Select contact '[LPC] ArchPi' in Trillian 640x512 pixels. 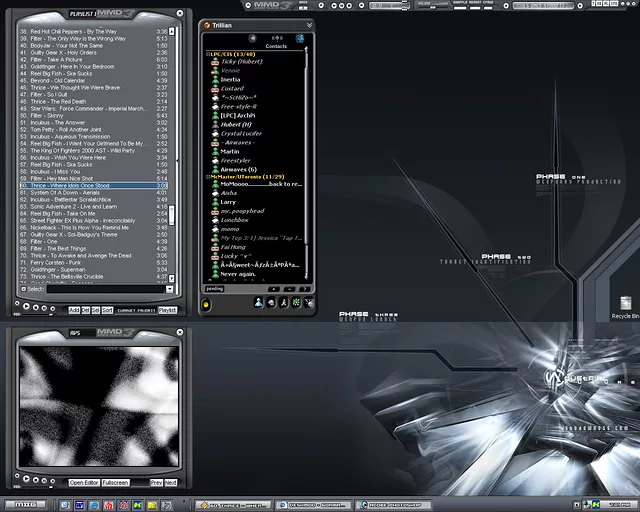click(238, 116)
